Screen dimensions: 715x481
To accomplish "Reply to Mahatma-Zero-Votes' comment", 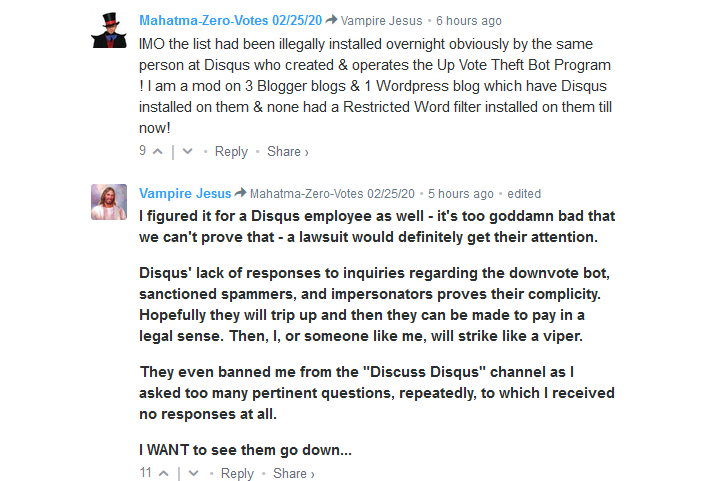I will click(231, 151).
